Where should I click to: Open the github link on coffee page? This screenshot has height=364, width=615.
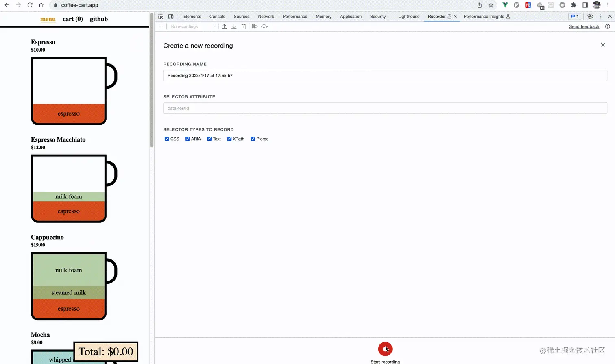(x=99, y=19)
